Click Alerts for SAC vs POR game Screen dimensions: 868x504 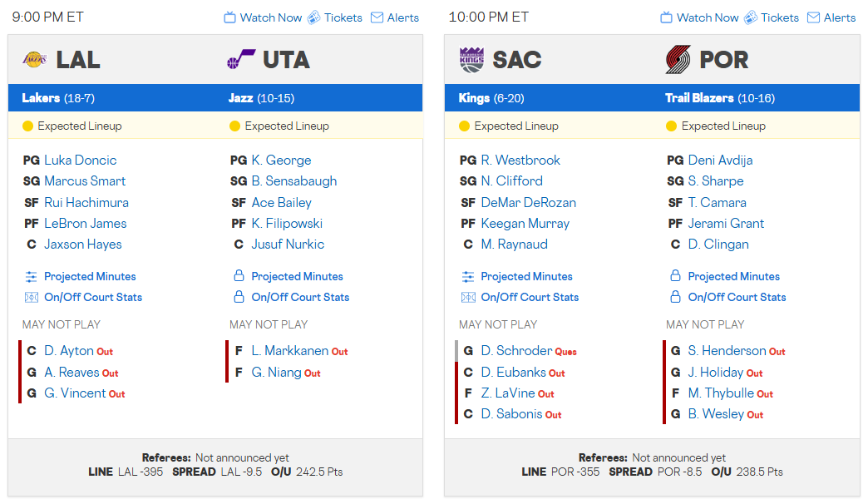tap(831, 17)
